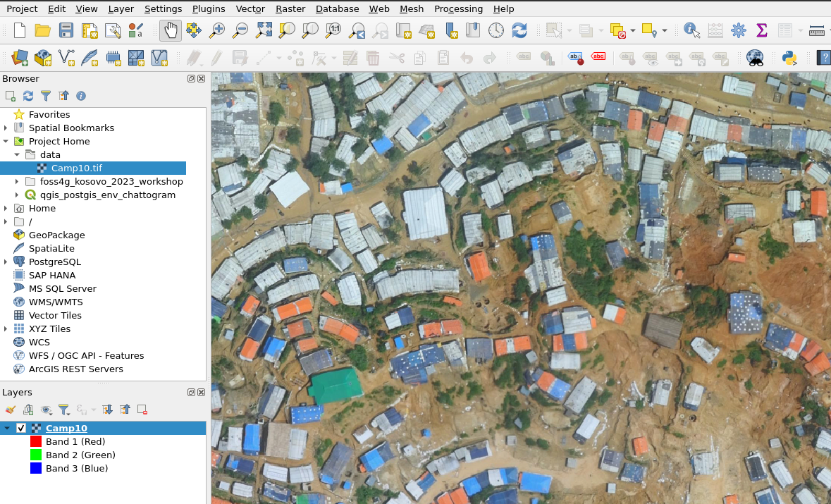This screenshot has height=504, width=831.
Task: Click the New Mesh Layer icon
Action: pos(136,57)
